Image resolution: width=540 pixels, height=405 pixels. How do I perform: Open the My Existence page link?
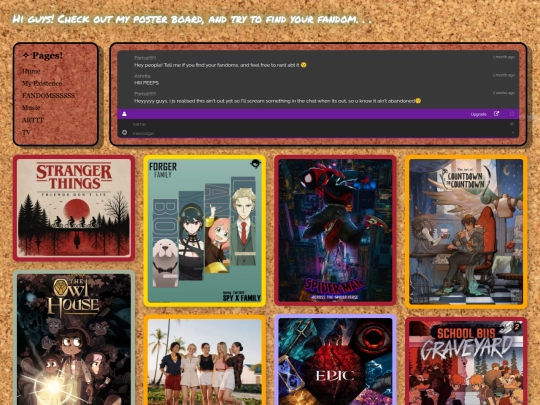pyautogui.click(x=42, y=83)
